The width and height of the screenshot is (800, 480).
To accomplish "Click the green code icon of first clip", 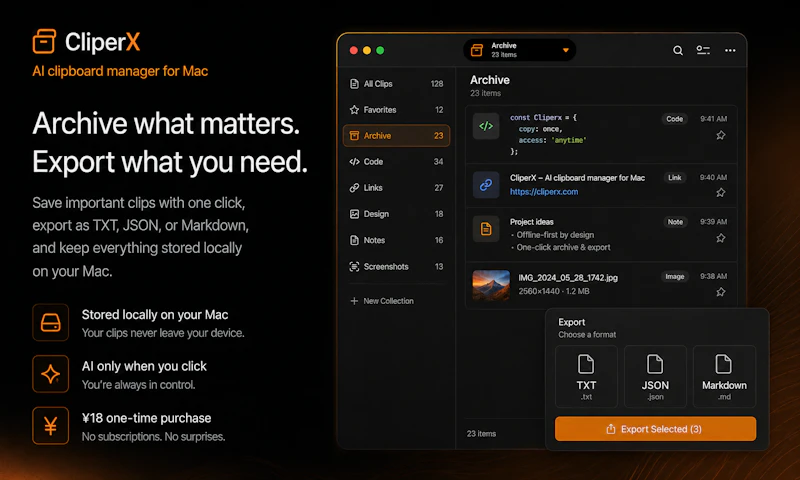I will click(x=486, y=125).
